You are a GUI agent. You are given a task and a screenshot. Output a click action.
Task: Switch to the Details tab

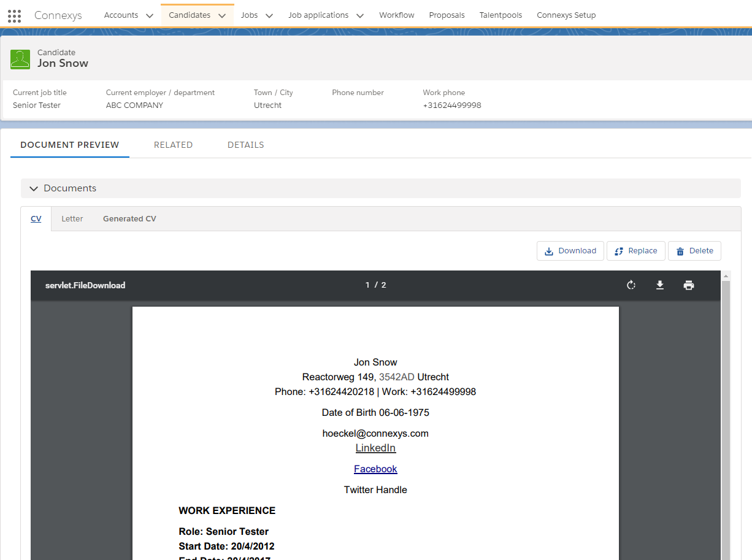(x=246, y=145)
